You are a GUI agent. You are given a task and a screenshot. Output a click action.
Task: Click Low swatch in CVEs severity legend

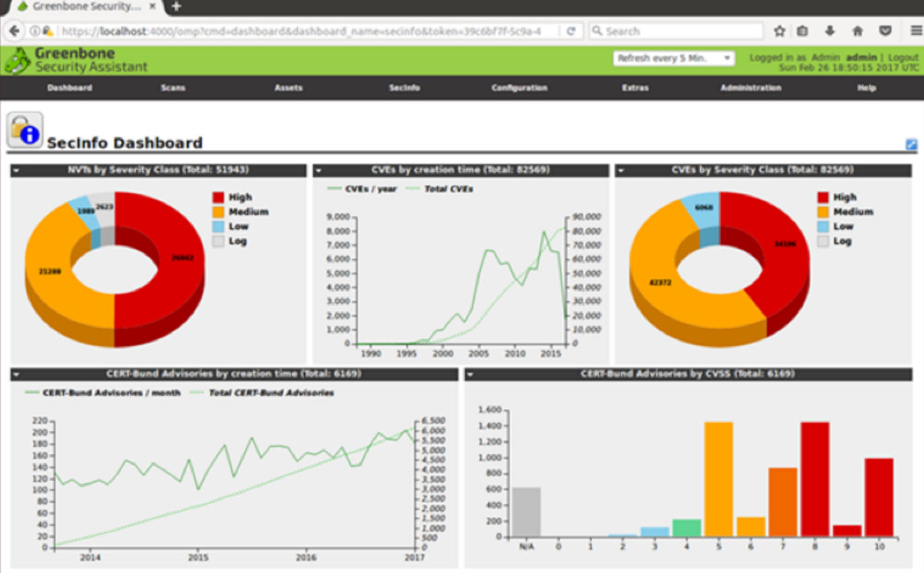(823, 227)
